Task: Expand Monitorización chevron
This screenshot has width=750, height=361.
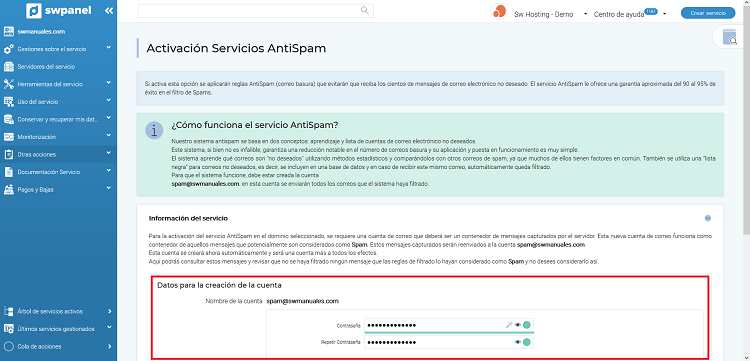Action: coord(109,135)
